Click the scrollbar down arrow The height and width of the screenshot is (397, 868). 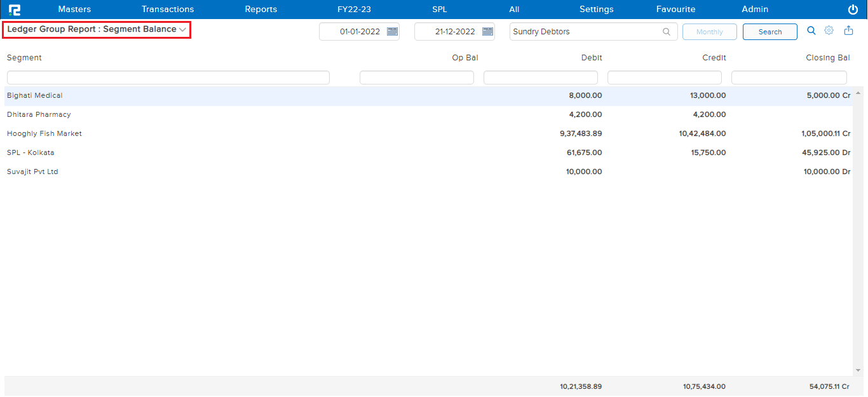coord(858,370)
